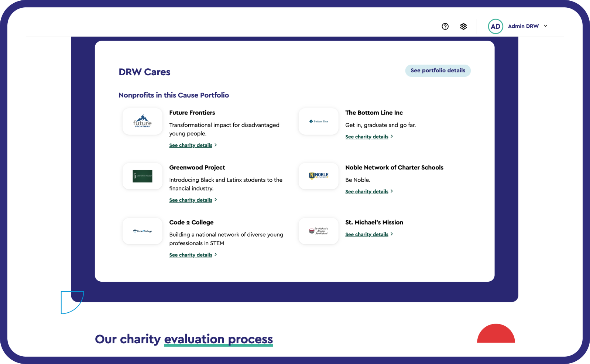Viewport: 590px width, 364px height.
Task: Click Nonprofits in this Cause Portfolio heading
Action: [174, 95]
